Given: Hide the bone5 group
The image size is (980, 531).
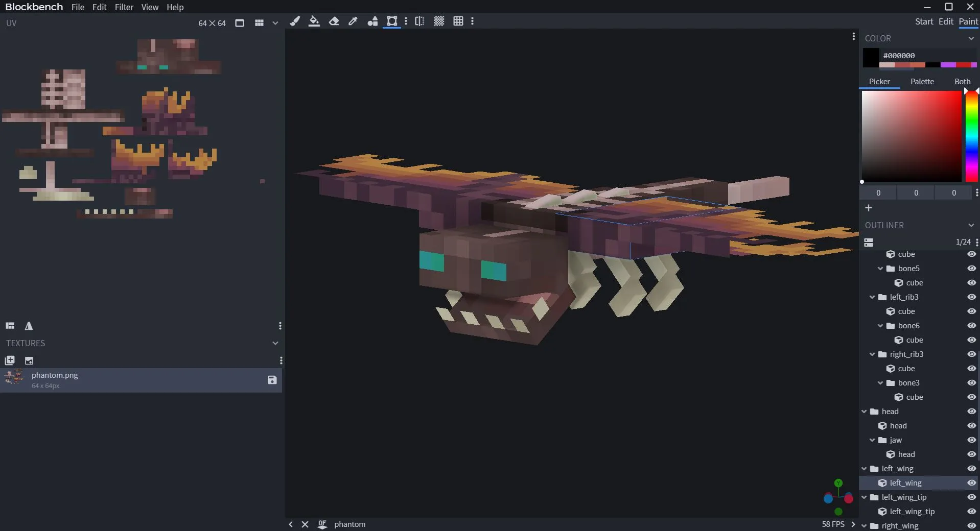Looking at the screenshot, I should (x=971, y=269).
